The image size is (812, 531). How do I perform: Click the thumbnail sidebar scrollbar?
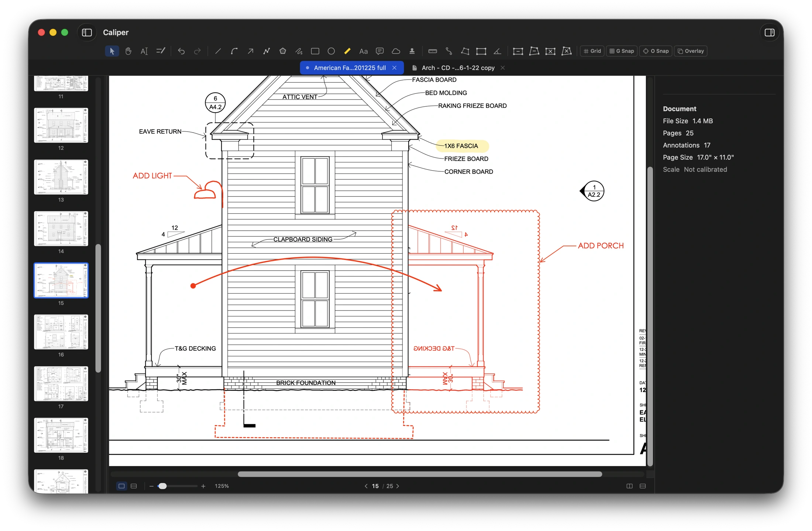click(98, 308)
